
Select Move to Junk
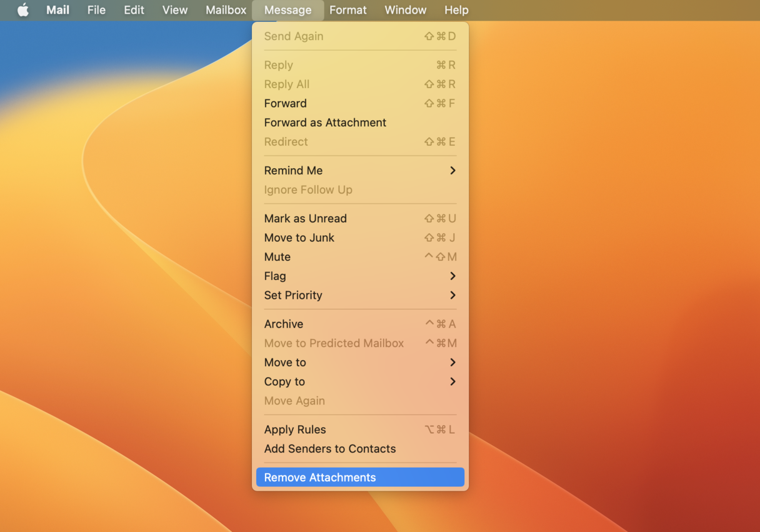pyautogui.click(x=299, y=238)
